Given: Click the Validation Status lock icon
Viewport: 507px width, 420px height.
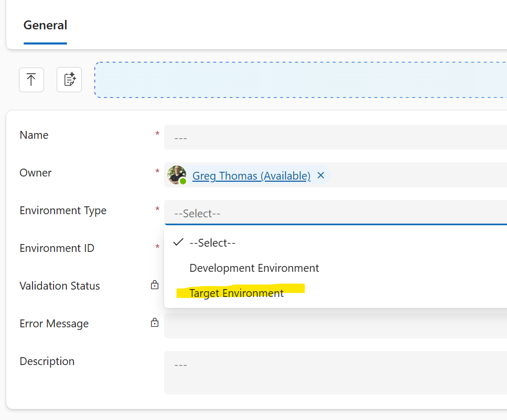Looking at the screenshot, I should [155, 285].
